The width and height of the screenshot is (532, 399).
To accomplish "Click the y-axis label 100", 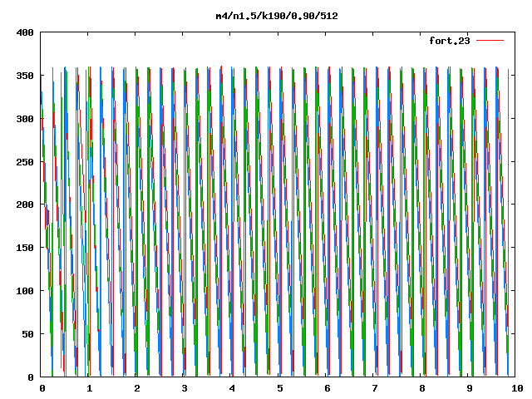I will pyautogui.click(x=25, y=291).
